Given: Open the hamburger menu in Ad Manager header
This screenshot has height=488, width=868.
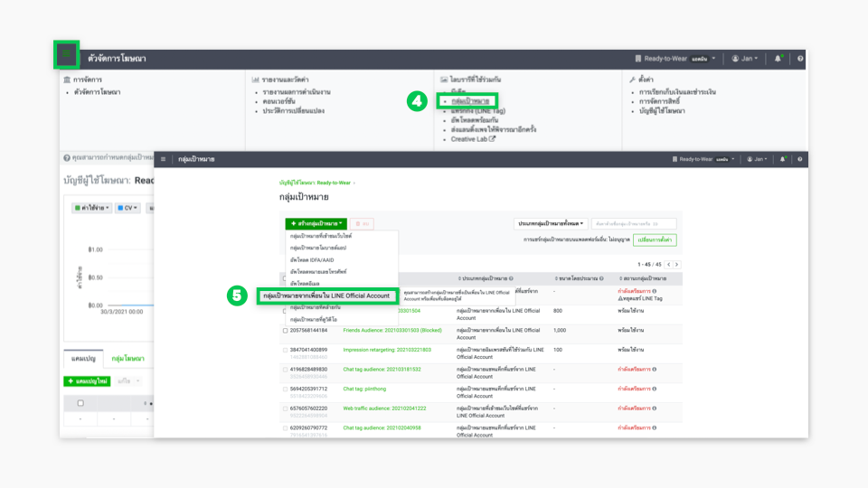Looking at the screenshot, I should pyautogui.click(x=67, y=56).
